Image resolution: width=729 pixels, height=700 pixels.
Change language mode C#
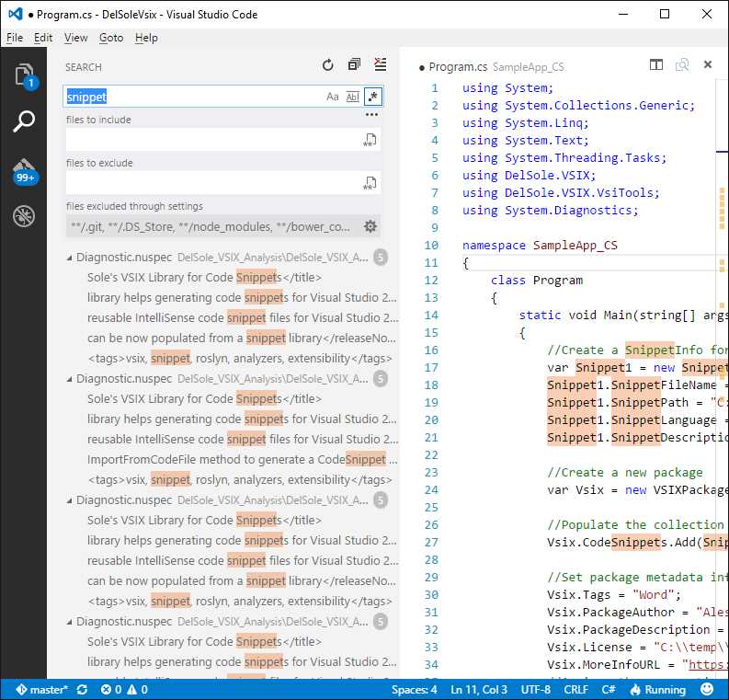coord(609,689)
